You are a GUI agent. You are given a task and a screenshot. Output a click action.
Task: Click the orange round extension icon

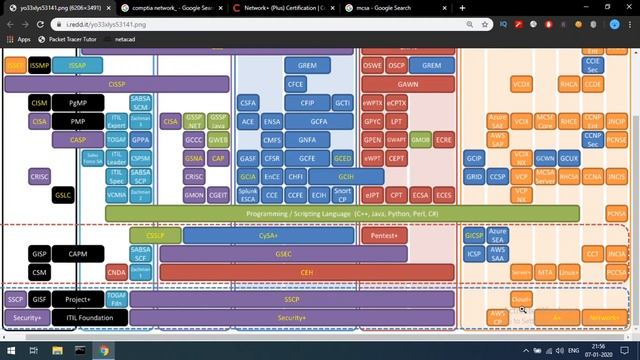(578, 24)
